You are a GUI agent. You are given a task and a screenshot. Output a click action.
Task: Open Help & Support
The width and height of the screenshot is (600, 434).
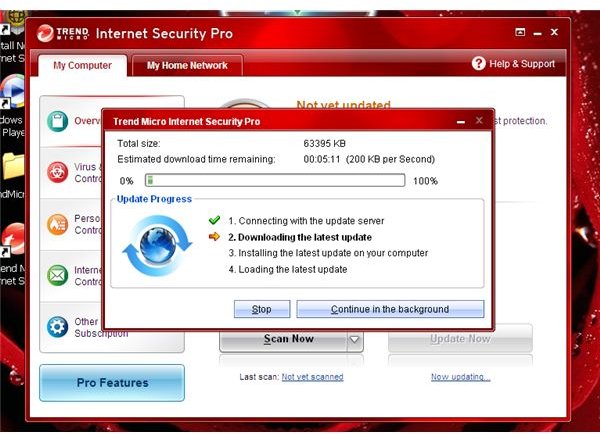(513, 64)
